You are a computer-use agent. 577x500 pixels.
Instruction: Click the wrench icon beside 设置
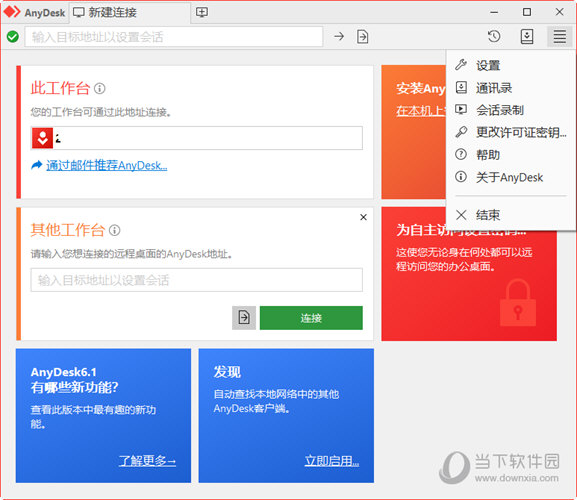461,65
